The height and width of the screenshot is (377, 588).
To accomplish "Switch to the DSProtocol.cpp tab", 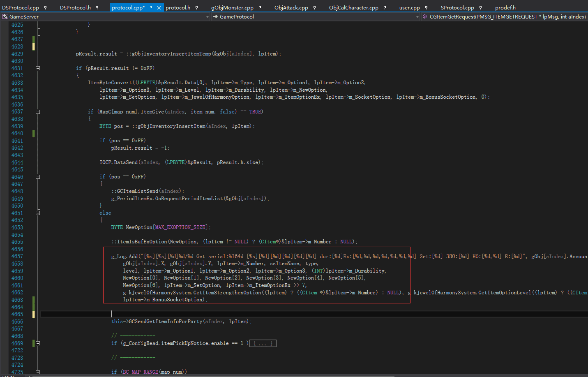I will [21, 7].
